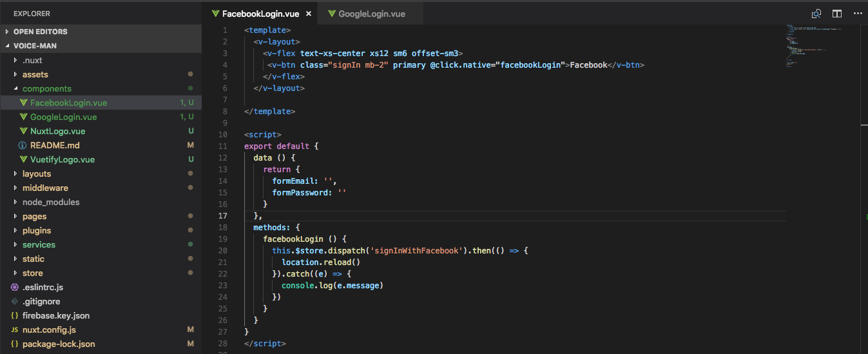Viewport: 868px width, 354px height.
Task: Click the code minimap preview
Action: tap(813, 45)
